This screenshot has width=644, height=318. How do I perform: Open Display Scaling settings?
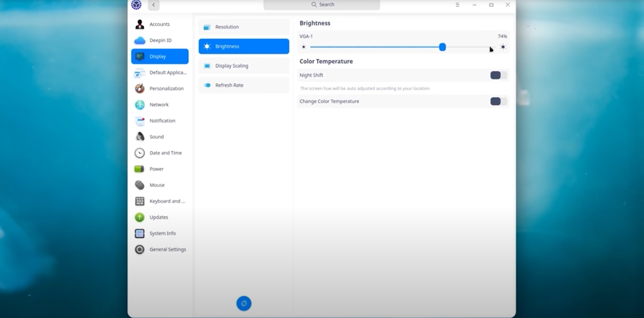[244, 66]
